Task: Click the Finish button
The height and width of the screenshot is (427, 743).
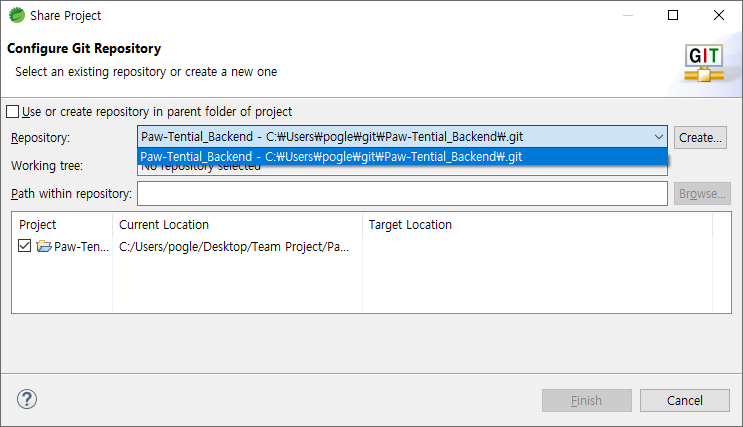Action: click(x=587, y=400)
